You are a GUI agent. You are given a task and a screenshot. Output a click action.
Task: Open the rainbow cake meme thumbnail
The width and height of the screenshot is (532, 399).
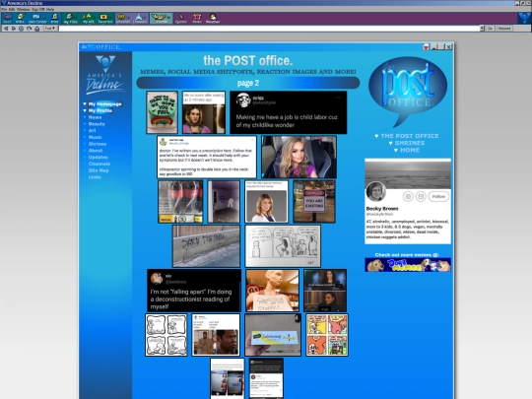(162, 112)
